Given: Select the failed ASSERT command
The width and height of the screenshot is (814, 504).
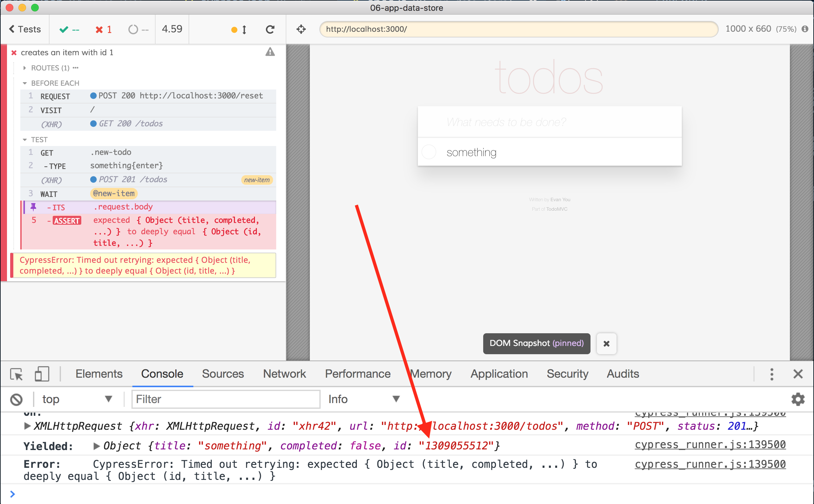Looking at the screenshot, I should [148, 232].
